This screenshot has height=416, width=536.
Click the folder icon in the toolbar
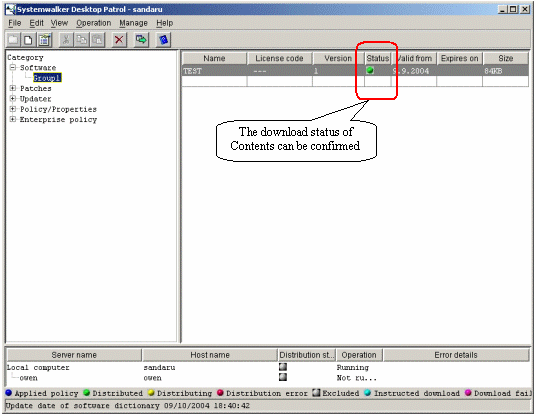click(13, 40)
